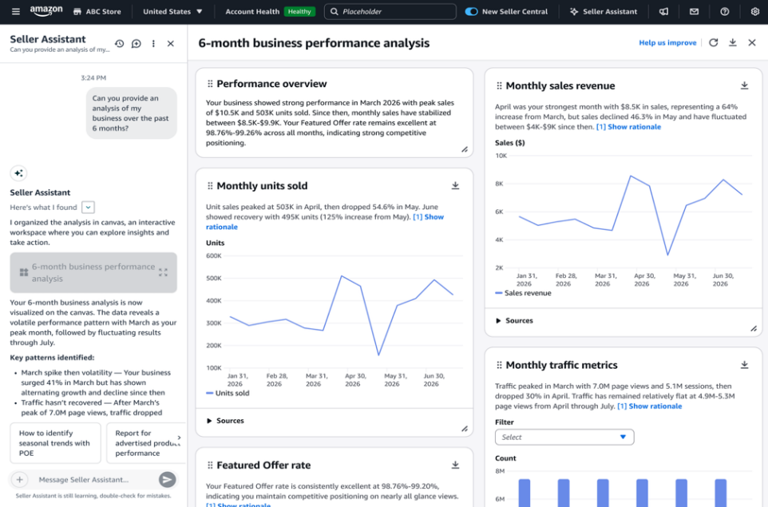Show more suggestions with the arrow
Viewport: 768px width, 507px height.
[x=179, y=437]
